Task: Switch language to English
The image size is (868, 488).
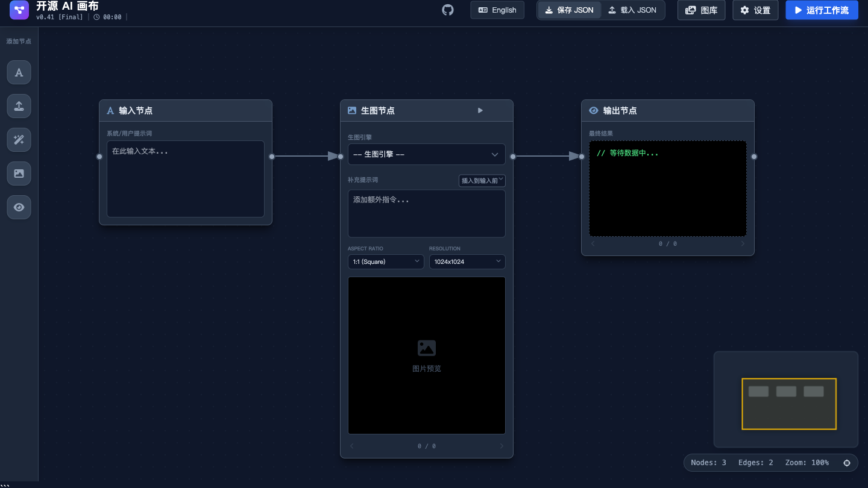Action: (497, 10)
